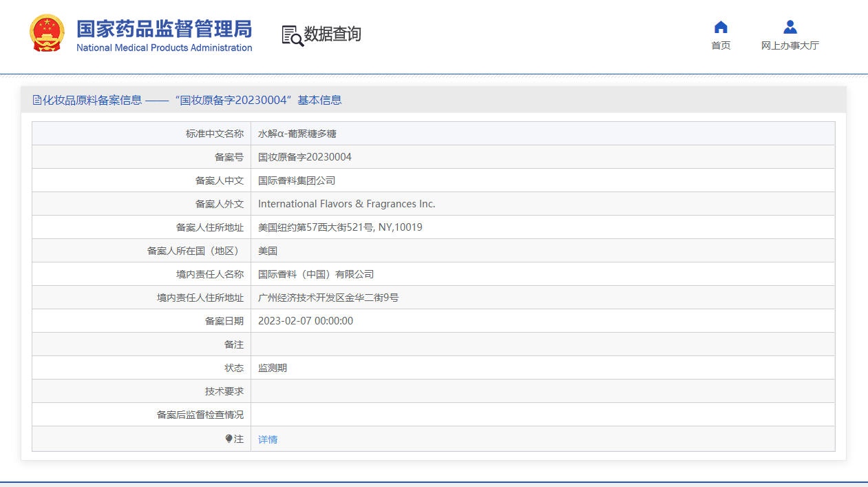This screenshot has height=487, width=868.
Task: Open the 首页 home icon
Action: [x=721, y=27]
